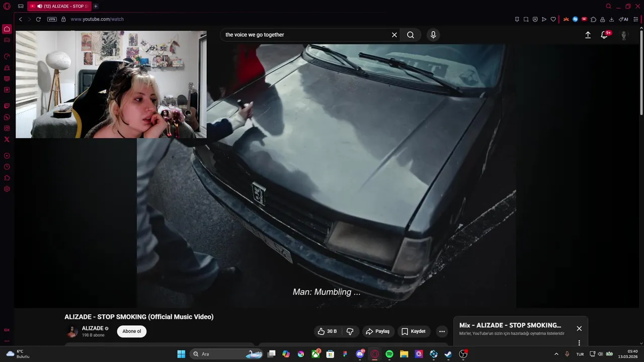Click the ALIZADE channel name link
The image size is (644, 362).
point(93,328)
